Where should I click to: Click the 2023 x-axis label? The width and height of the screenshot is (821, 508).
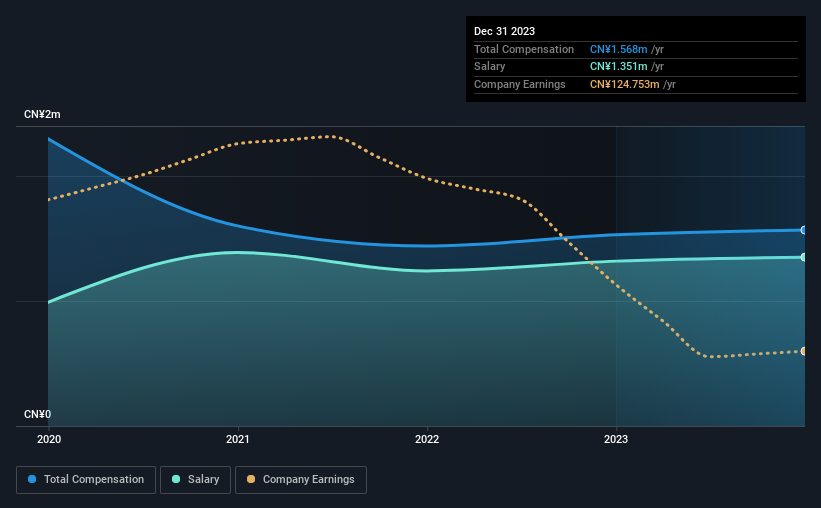[x=616, y=439]
